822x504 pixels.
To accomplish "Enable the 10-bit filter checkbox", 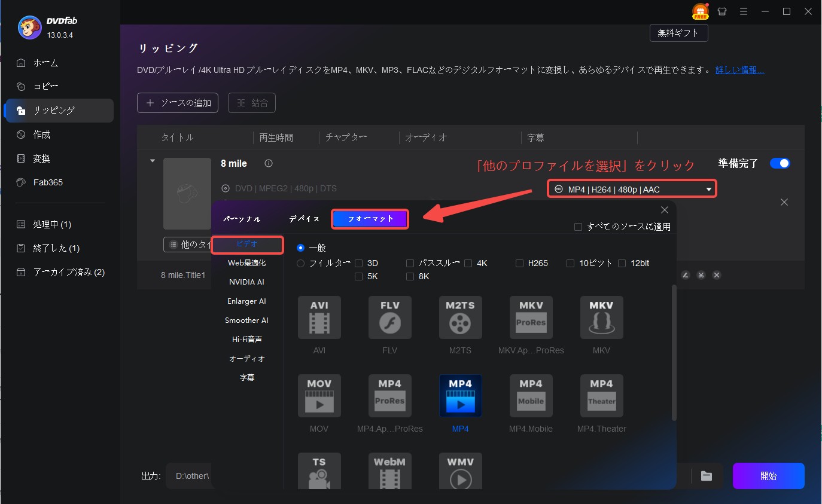I will pyautogui.click(x=571, y=263).
